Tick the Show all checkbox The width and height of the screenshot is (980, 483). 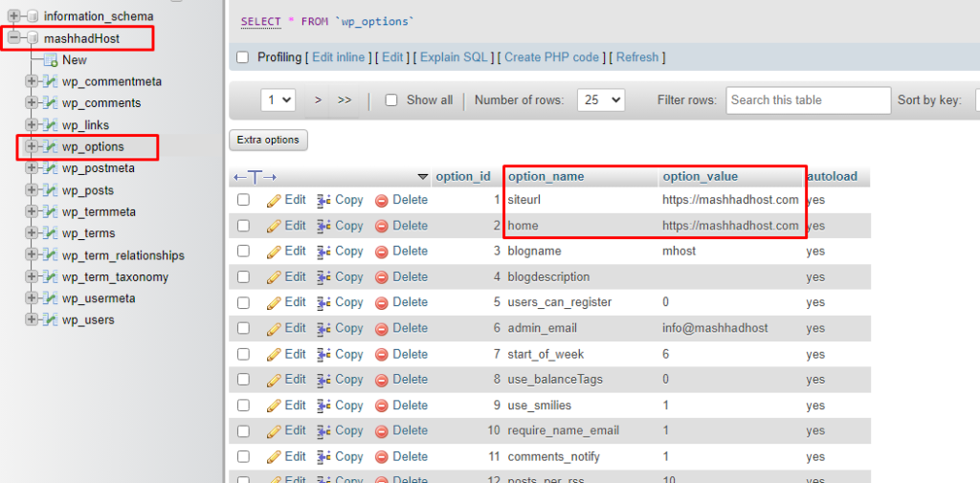390,100
